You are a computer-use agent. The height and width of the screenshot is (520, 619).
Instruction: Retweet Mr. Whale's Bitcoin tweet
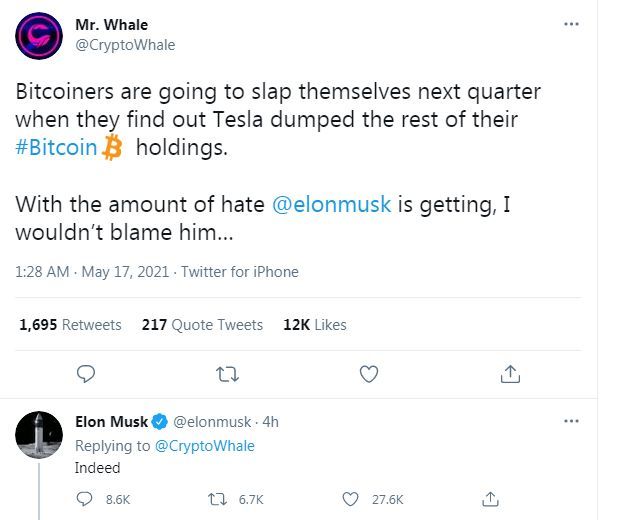tap(227, 374)
